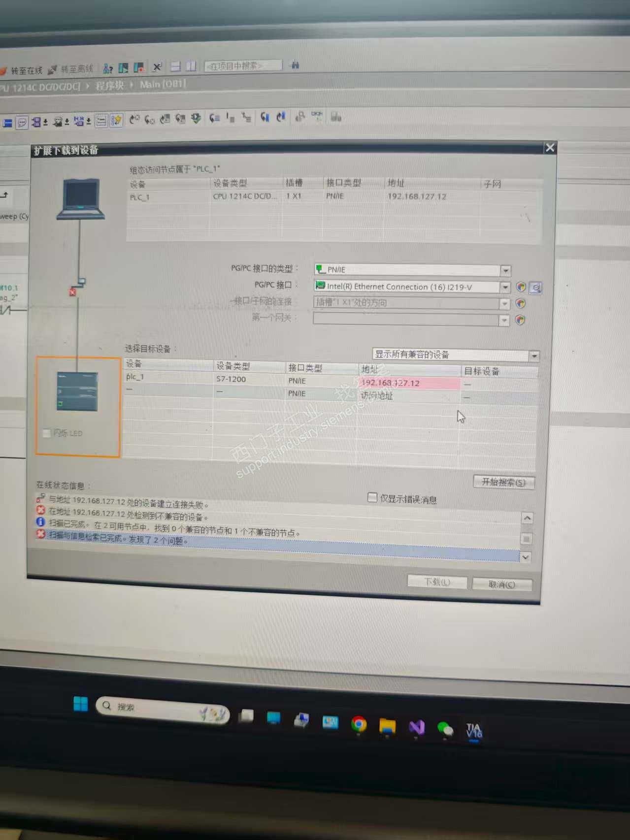The height and width of the screenshot is (840, 630).
Task: Click the magnifier monitoring icon in editor toolbar
Action: (300, 116)
